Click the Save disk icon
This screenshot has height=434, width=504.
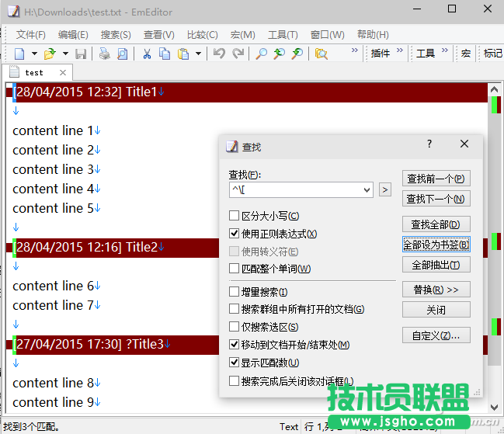[81, 54]
